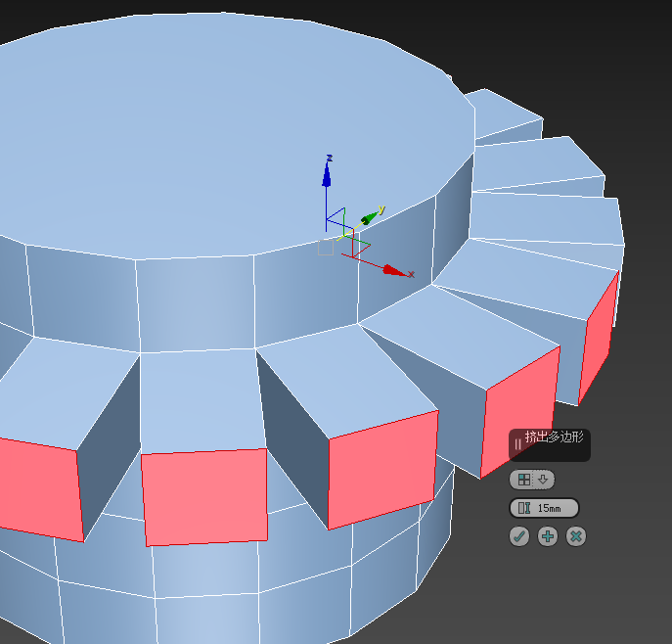Viewport: 672px width, 644px height.
Task: Click the bottom-center red selected polygon face
Action: pyautogui.click(x=205, y=495)
